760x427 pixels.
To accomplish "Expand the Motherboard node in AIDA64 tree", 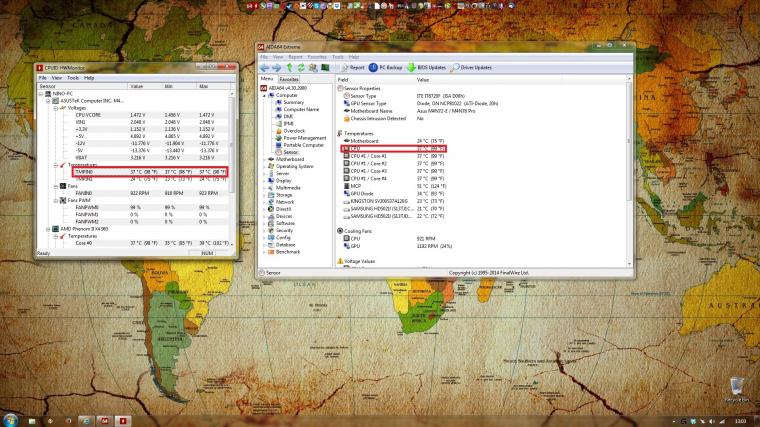I will point(265,159).
